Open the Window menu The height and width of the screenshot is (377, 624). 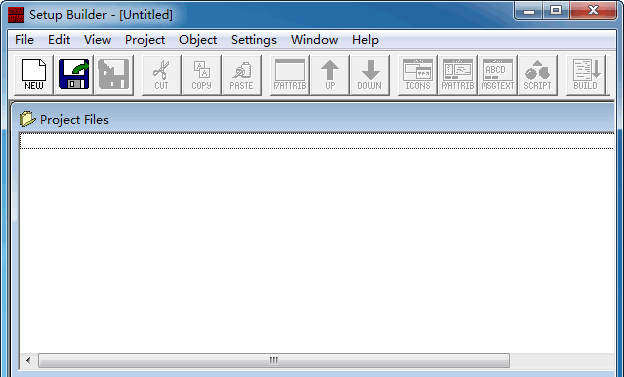[x=314, y=40]
